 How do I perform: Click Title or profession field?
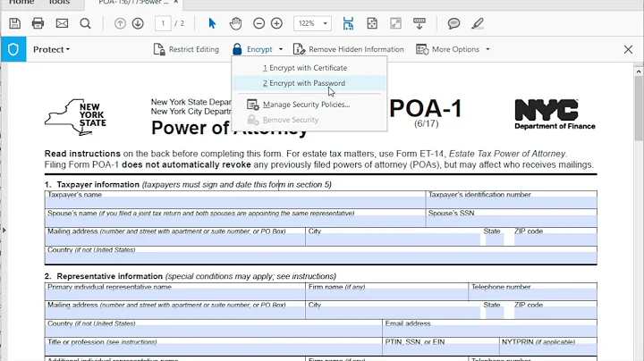point(213,350)
